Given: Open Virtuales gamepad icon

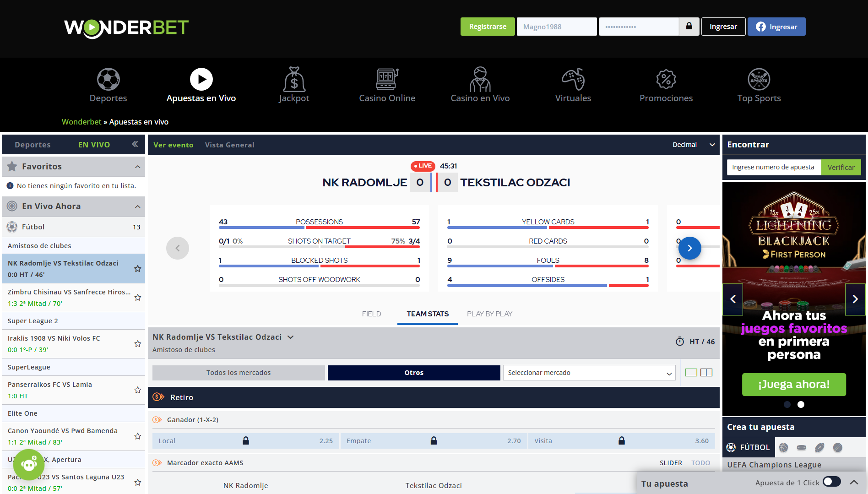Looking at the screenshot, I should 573,80.
